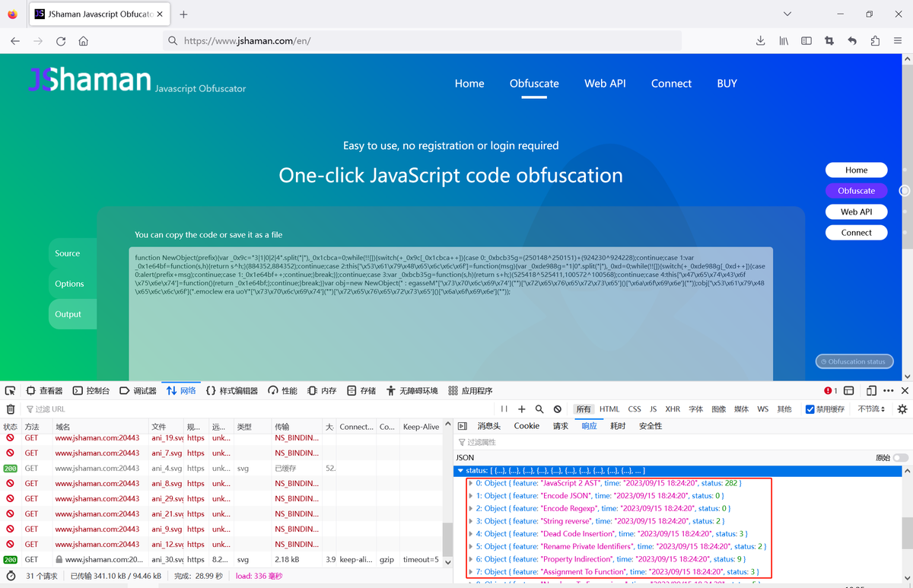Viewport: 913px width, 588px height.
Task: Open the Accessibility (无障碍环境) tab
Action: tap(412, 390)
